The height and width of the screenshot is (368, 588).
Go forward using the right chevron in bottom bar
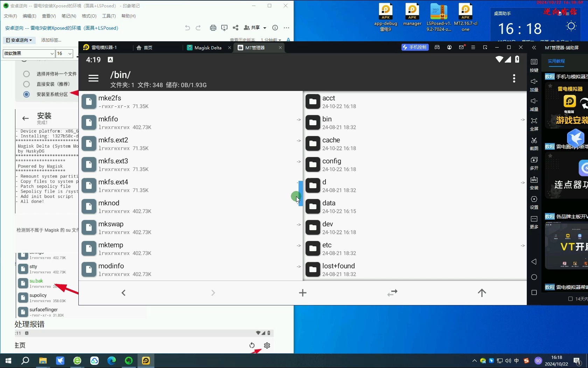click(x=213, y=293)
